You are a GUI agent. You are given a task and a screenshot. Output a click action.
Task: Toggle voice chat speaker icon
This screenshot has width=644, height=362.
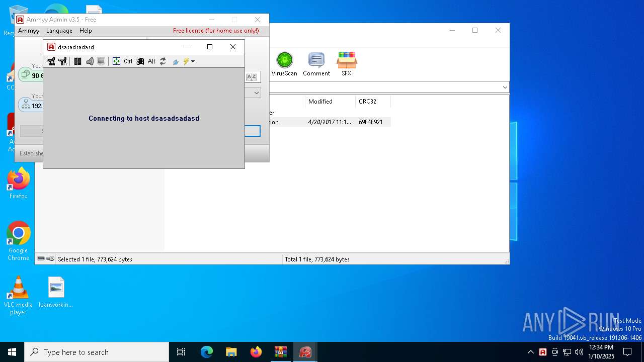pyautogui.click(x=90, y=61)
